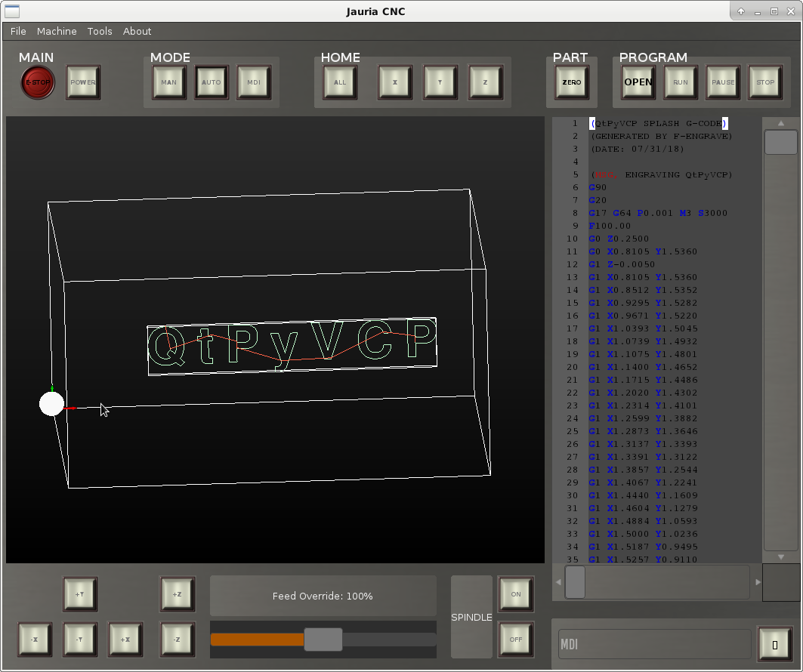
Task: Open the File menu
Action: 18,31
